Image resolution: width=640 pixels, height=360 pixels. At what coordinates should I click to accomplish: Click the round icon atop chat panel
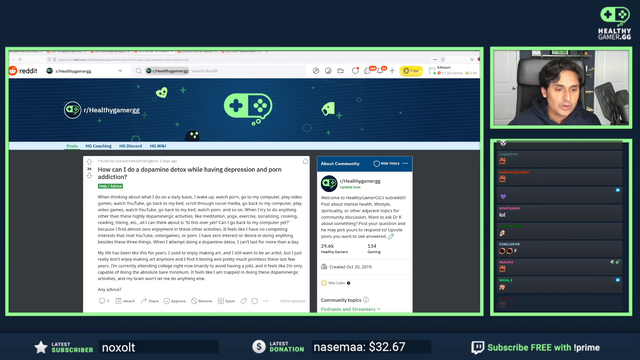(x=503, y=143)
